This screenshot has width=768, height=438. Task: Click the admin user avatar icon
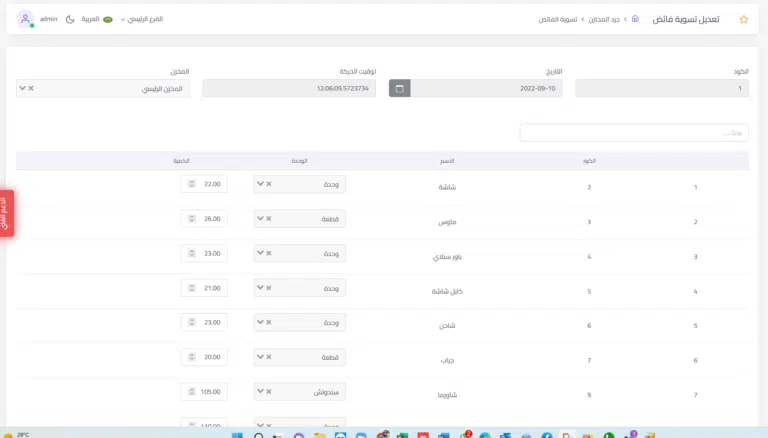coord(25,19)
